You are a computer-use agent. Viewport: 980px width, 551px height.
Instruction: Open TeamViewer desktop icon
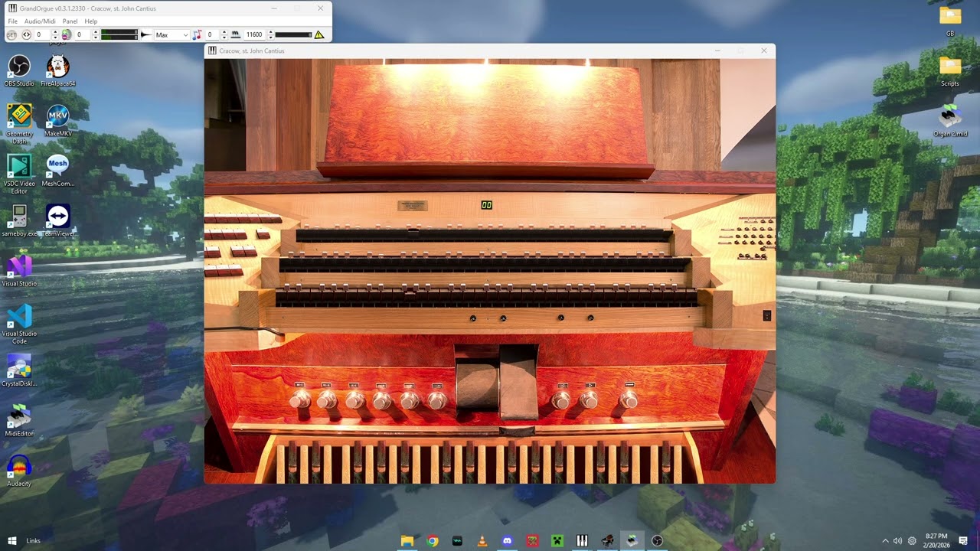coord(57,220)
